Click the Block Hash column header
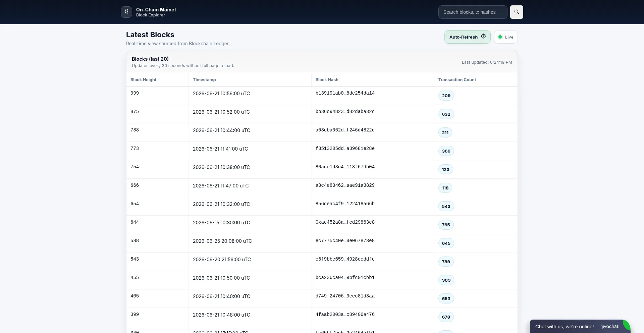The height and width of the screenshot is (333, 644). click(x=327, y=80)
